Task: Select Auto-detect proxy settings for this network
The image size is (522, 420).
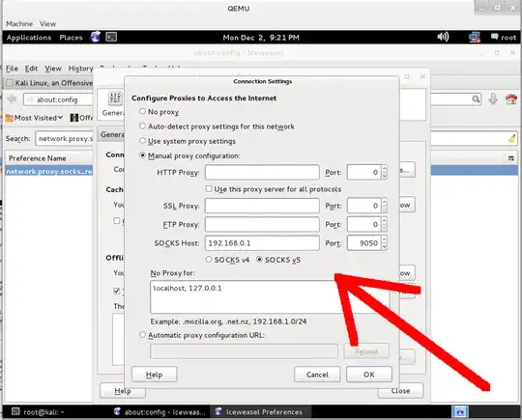Action: coord(142,126)
